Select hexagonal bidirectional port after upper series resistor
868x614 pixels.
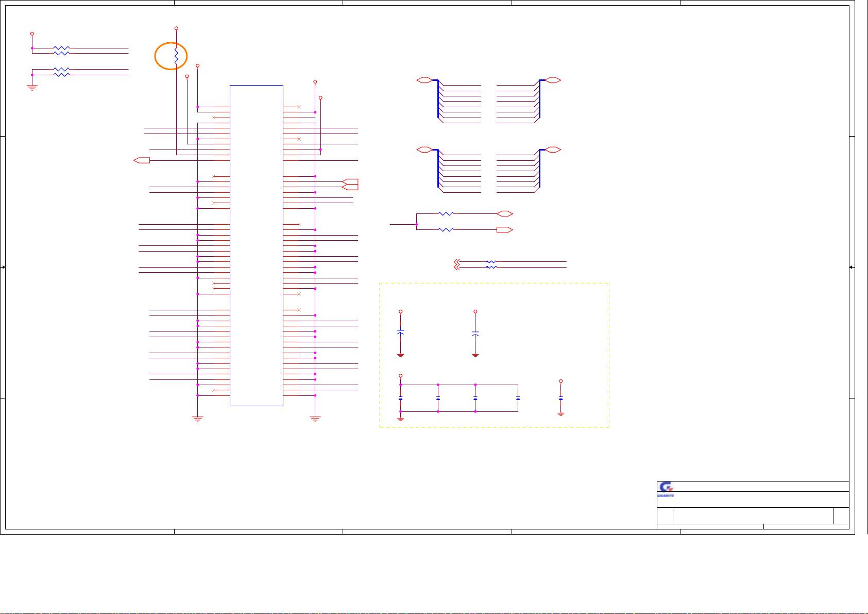click(505, 213)
